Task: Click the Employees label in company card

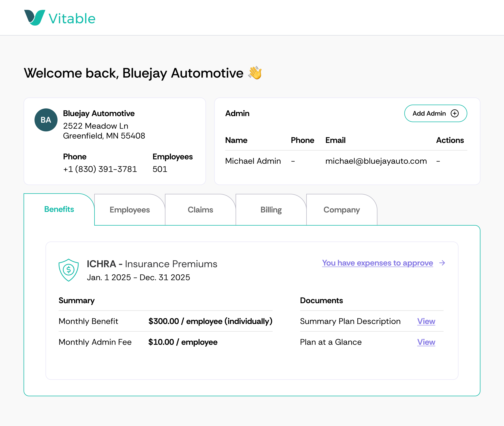Action: coord(173,157)
